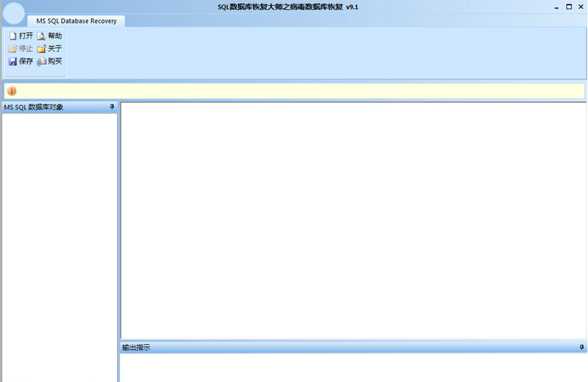The height and width of the screenshot is (382, 588).
Task: Click inside the empty database objects tree
Action: pyautogui.click(x=59, y=247)
